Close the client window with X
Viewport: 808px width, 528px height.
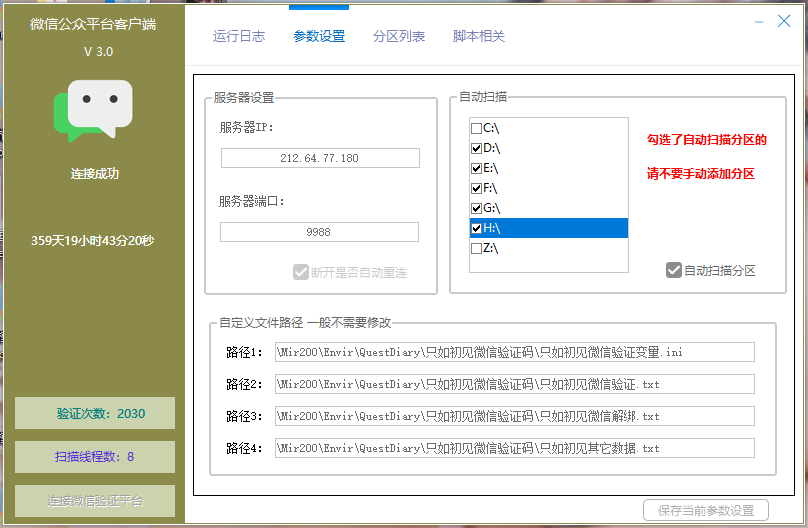click(784, 21)
